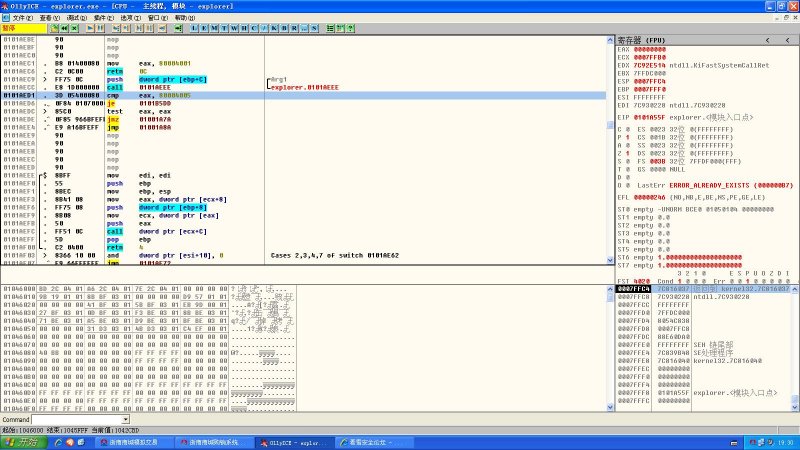Click the Trace into toolbar icon
The width and height of the screenshot is (800, 450).
tap(139, 28)
